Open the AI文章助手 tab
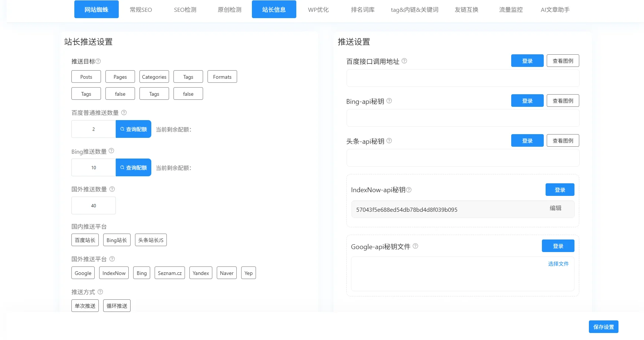 (x=555, y=9)
